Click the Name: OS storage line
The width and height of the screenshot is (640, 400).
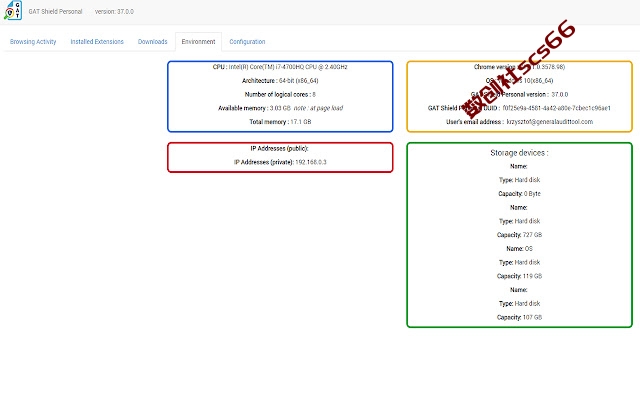519,249
